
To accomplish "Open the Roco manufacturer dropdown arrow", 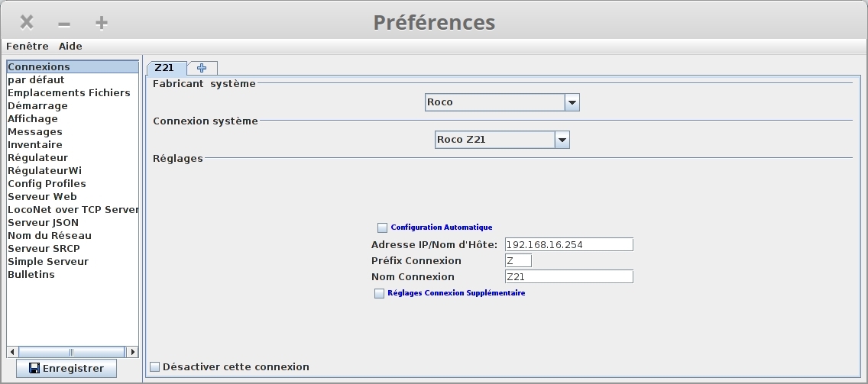I will (572, 102).
